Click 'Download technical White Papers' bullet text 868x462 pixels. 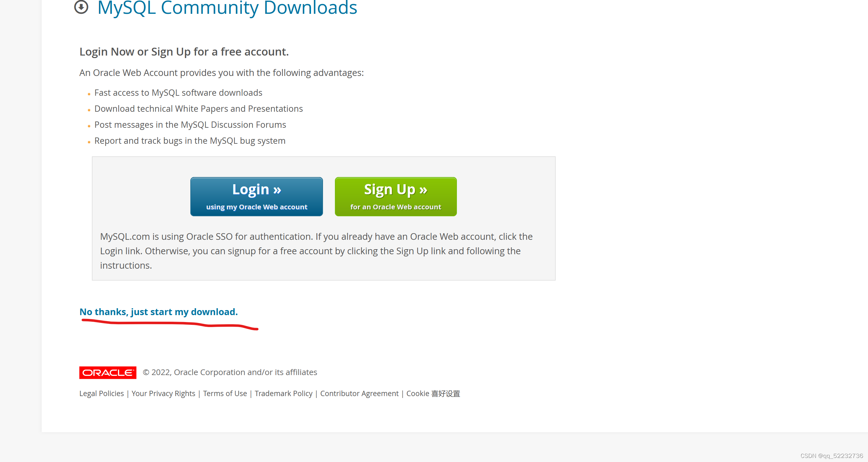point(198,109)
